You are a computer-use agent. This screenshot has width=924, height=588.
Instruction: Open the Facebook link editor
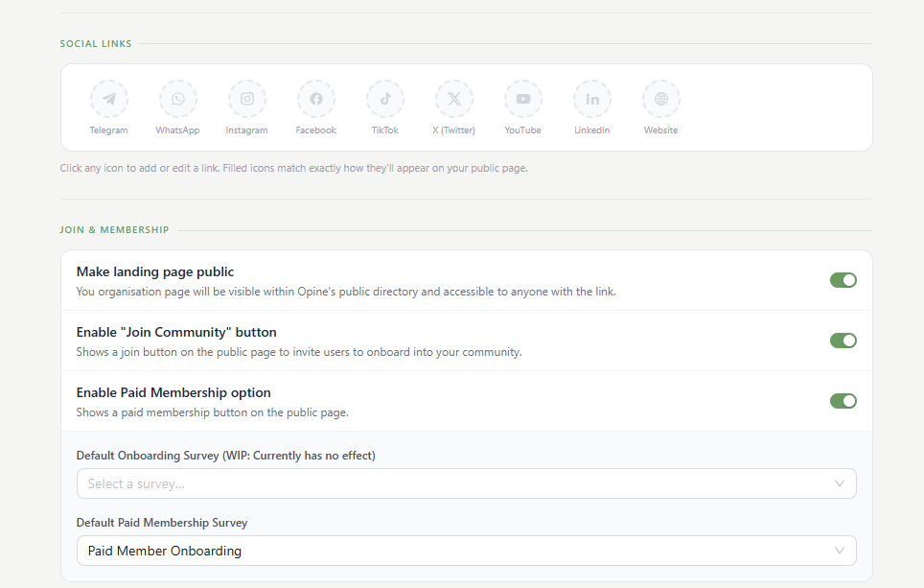pos(316,99)
